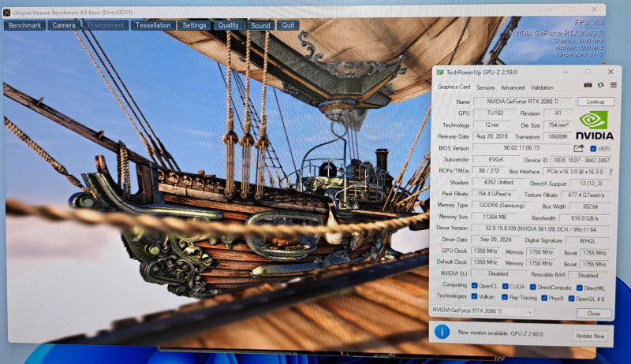The width and height of the screenshot is (631, 364).
Task: Open the Validation tab
Action: coord(542,87)
